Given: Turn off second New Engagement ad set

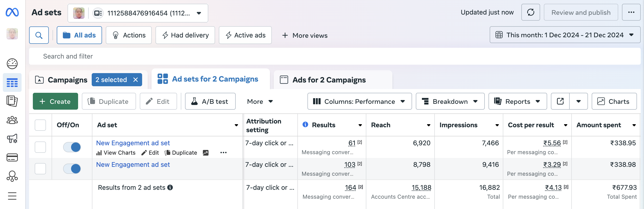Looking at the screenshot, I should (72, 169).
